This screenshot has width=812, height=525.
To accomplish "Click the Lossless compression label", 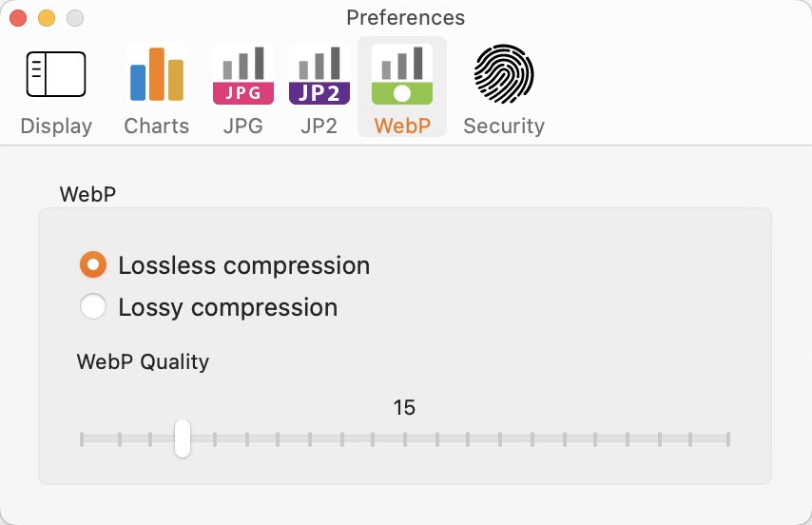I will [x=244, y=265].
